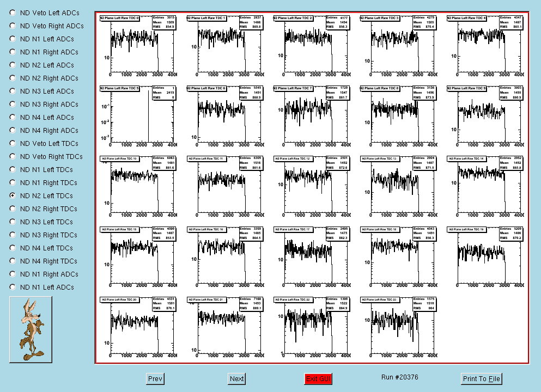Click Print To File
The image size is (541, 392).
coord(481,379)
